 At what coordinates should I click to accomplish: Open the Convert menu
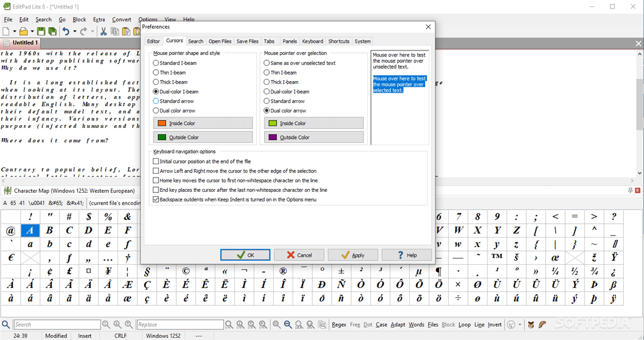point(121,19)
